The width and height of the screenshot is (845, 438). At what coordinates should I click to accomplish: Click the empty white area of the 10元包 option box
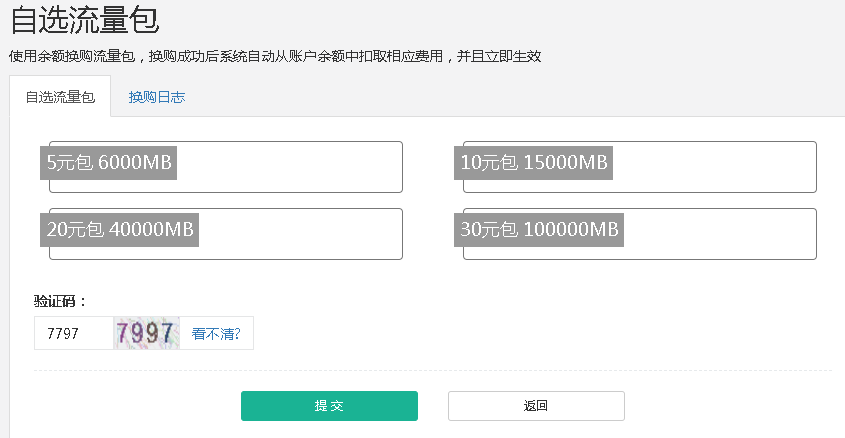tap(714, 167)
